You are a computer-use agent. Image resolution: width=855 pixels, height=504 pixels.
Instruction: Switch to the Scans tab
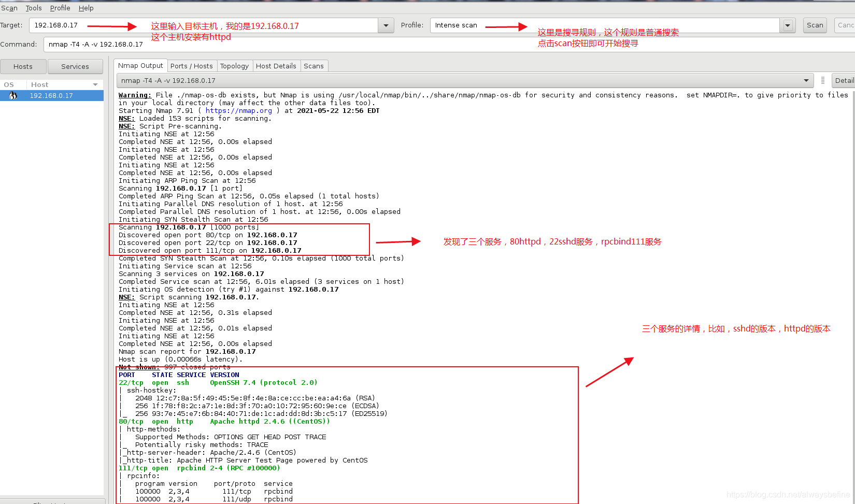314,66
